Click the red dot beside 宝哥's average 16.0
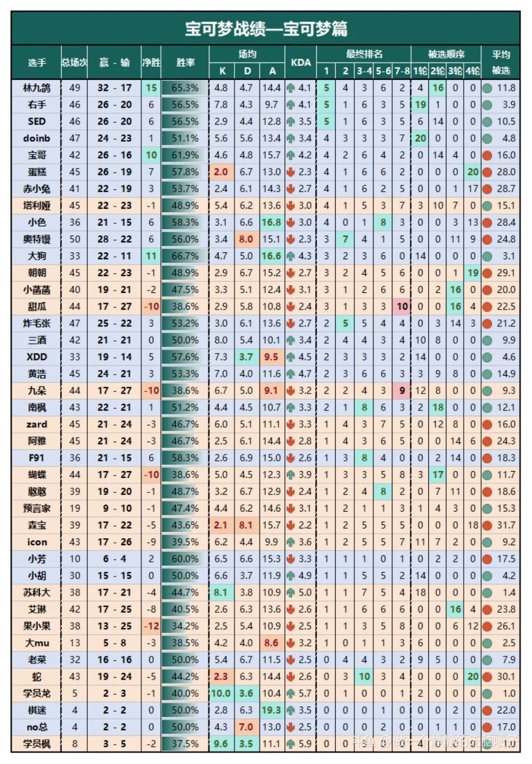Image resolution: width=532 pixels, height=764 pixels. (487, 156)
